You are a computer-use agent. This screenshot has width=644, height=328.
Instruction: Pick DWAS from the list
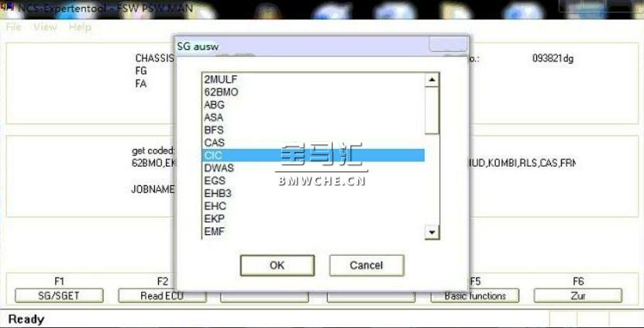click(x=314, y=168)
